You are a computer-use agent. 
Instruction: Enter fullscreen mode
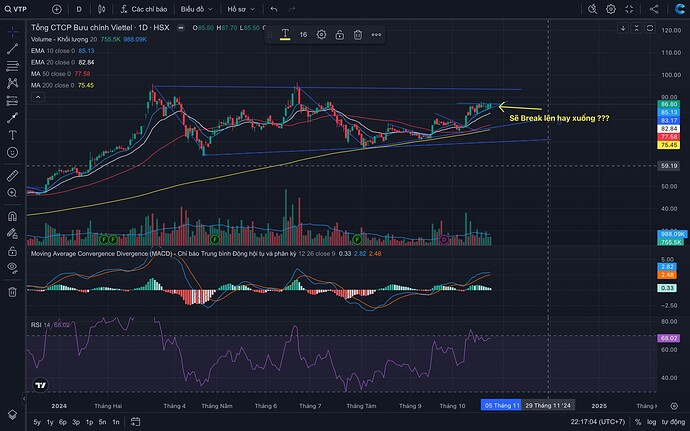point(629,9)
